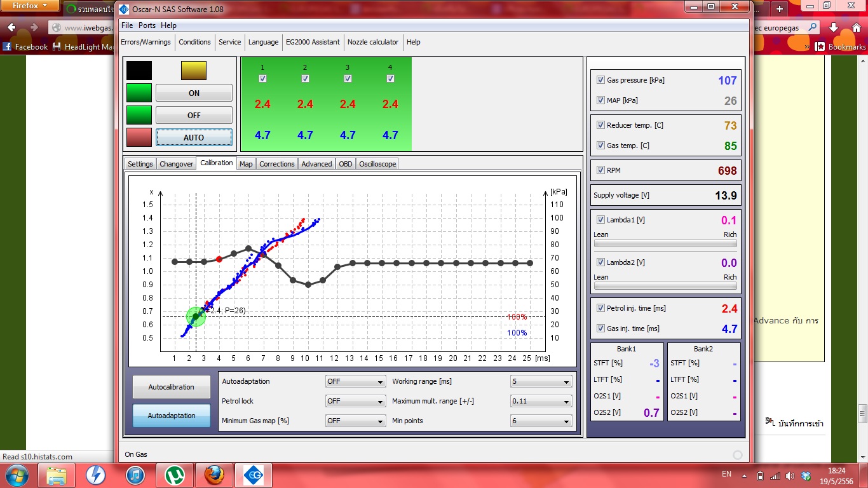Screen dimensions: 868x488
Task: Switch to Firefox via its taskbar icon
Action: tap(214, 475)
